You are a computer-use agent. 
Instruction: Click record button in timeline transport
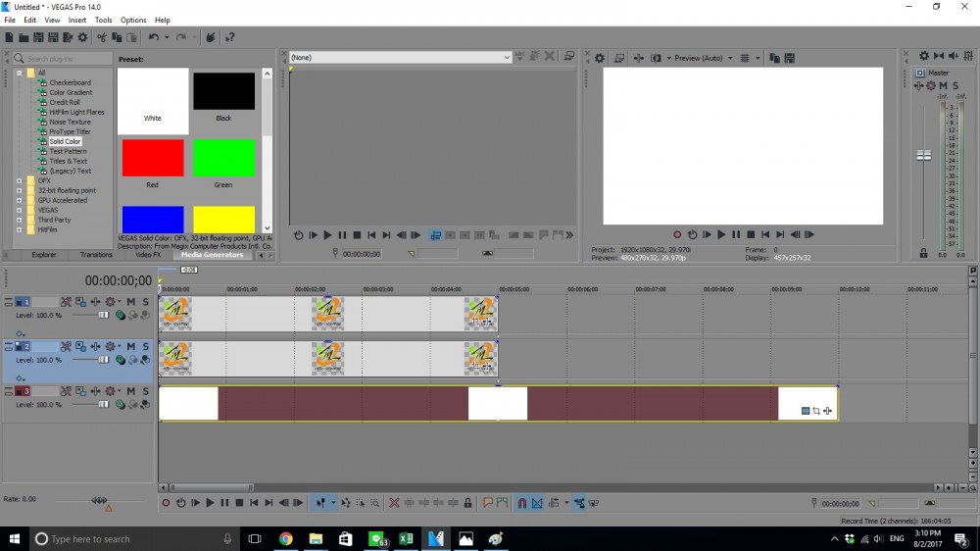[x=166, y=503]
